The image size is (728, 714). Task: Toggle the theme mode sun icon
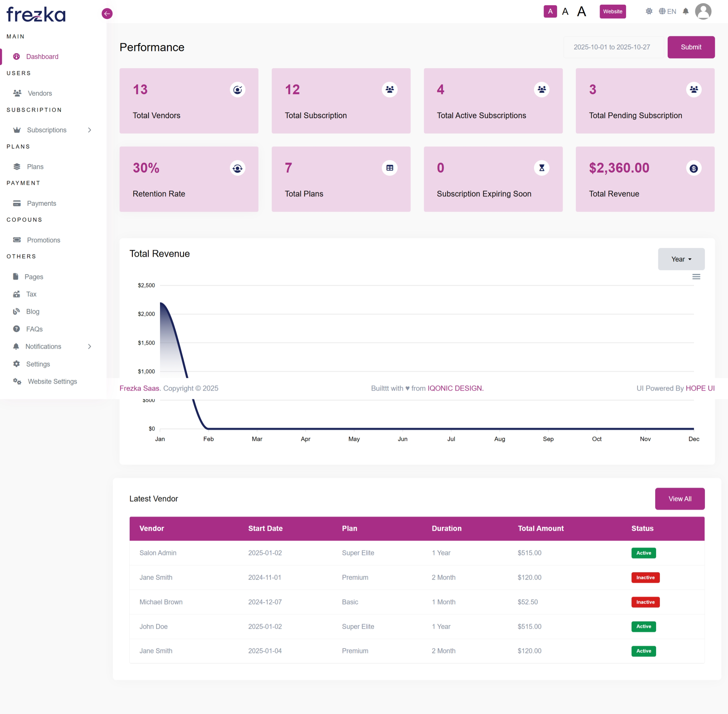click(649, 11)
